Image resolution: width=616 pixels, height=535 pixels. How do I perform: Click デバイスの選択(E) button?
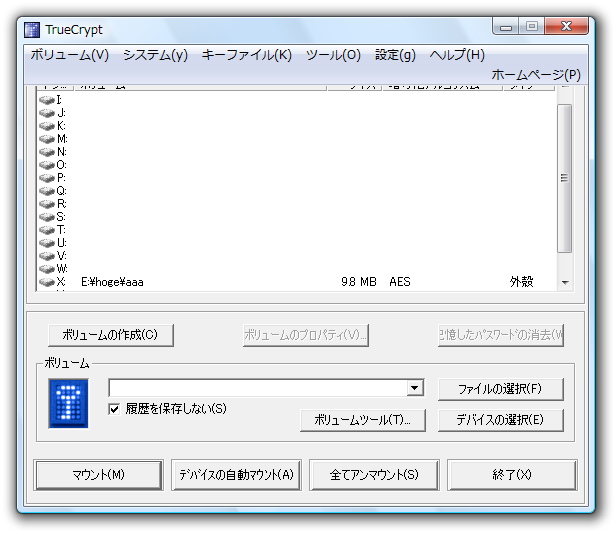[500, 420]
